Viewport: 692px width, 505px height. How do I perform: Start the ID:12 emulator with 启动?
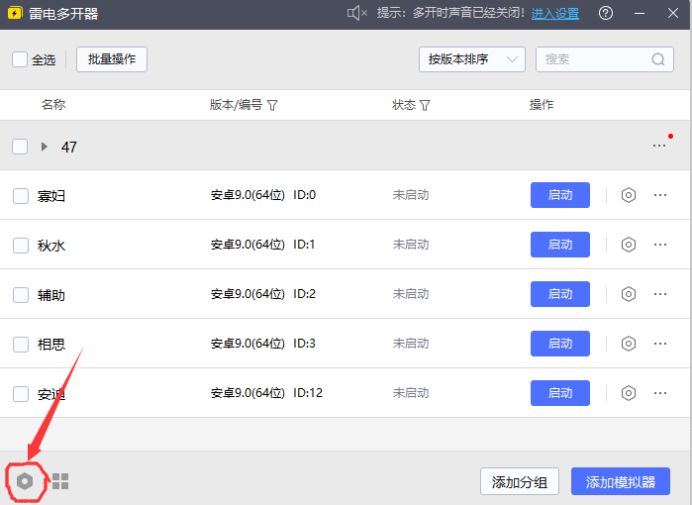pos(560,393)
